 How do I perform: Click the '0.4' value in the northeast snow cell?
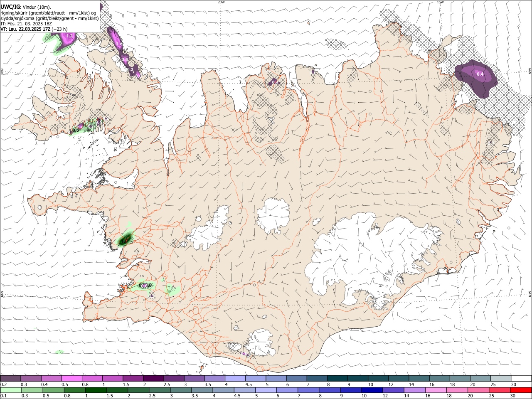(x=480, y=74)
